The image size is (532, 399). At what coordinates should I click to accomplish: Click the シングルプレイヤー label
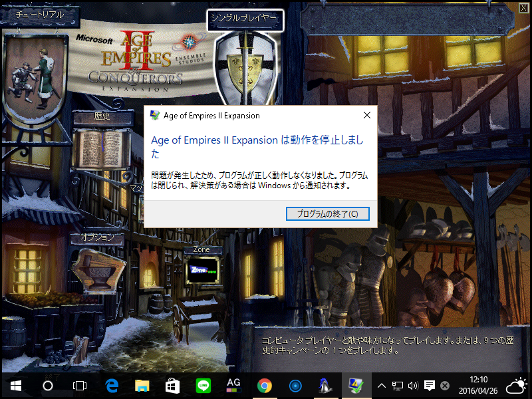point(245,19)
